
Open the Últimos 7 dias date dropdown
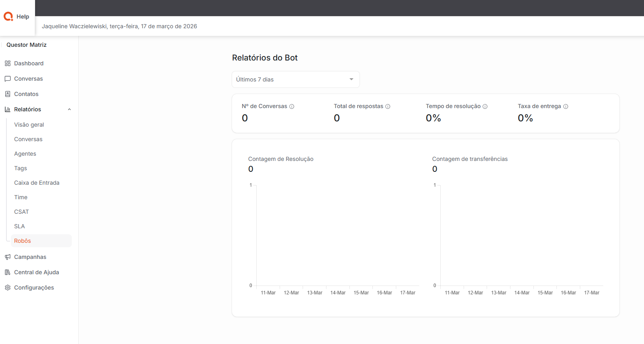(x=295, y=79)
